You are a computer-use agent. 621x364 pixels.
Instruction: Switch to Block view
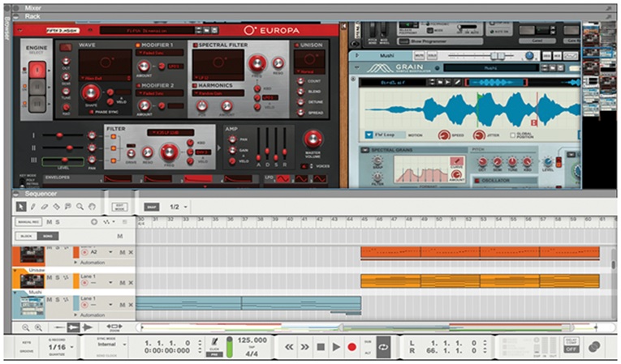tap(26, 236)
